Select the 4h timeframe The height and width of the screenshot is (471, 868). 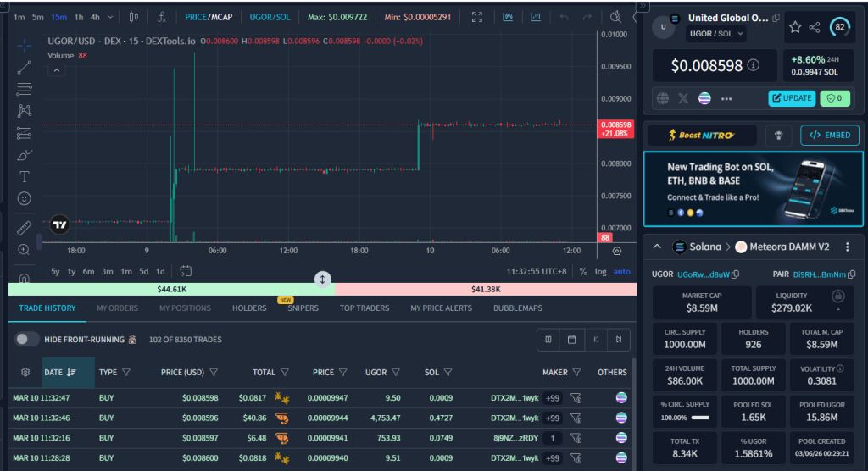pyautogui.click(x=95, y=17)
